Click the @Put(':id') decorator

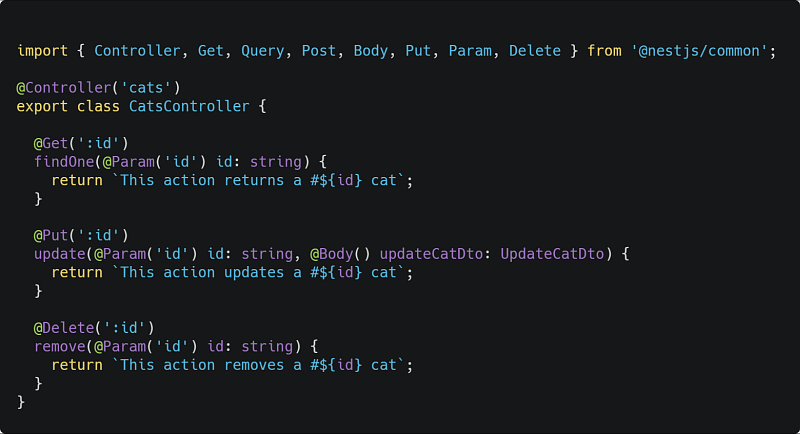(81, 236)
